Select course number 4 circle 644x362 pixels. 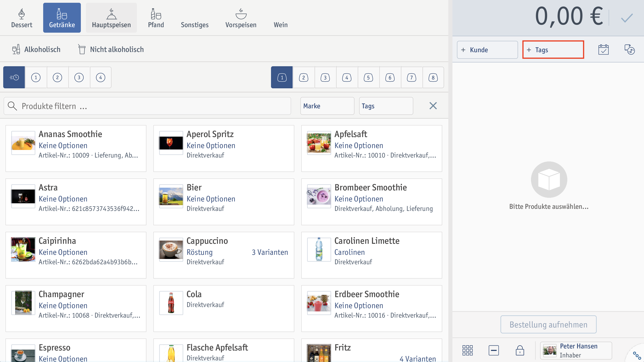(101, 77)
